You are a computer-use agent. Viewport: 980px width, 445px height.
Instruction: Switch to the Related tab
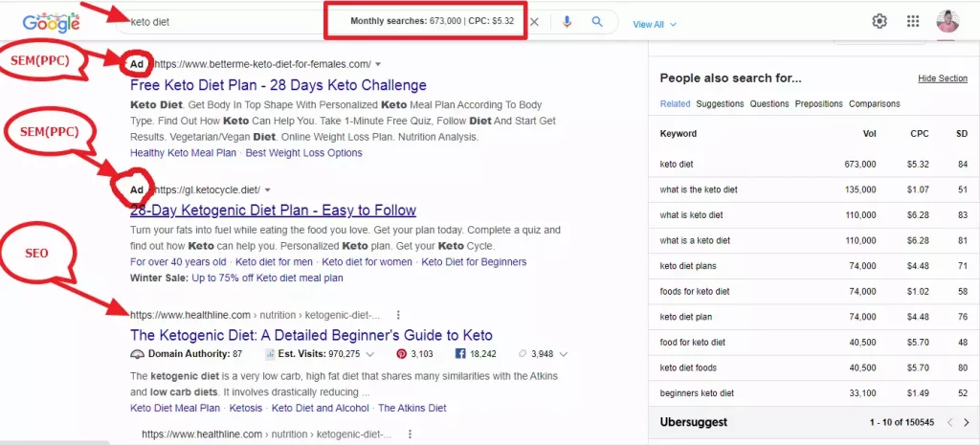675,103
